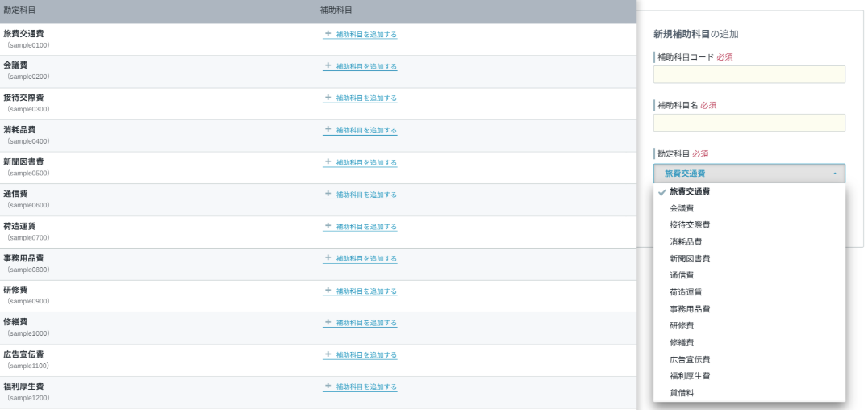
Task: Select 通信費 from the dropdown list
Action: [x=749, y=275]
